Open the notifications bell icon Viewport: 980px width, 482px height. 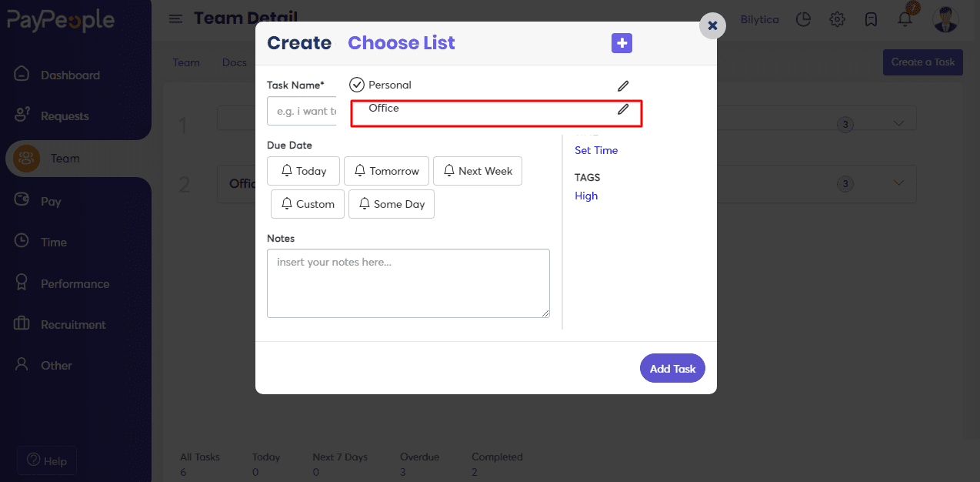[905, 19]
